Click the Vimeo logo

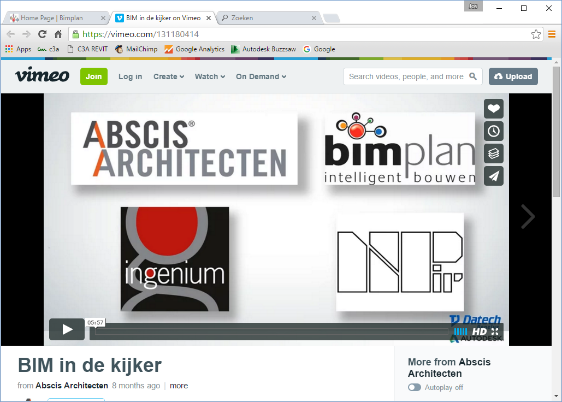(x=42, y=75)
